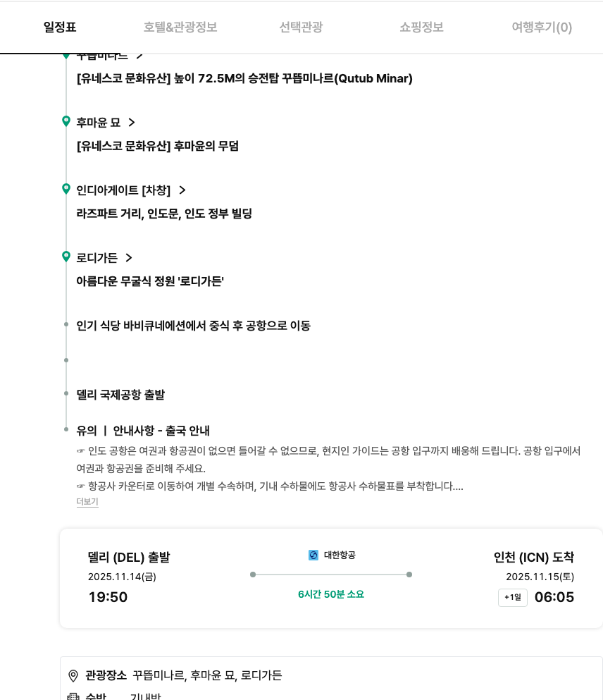Expand the 후마윤 묘 chevron arrow

click(x=132, y=123)
